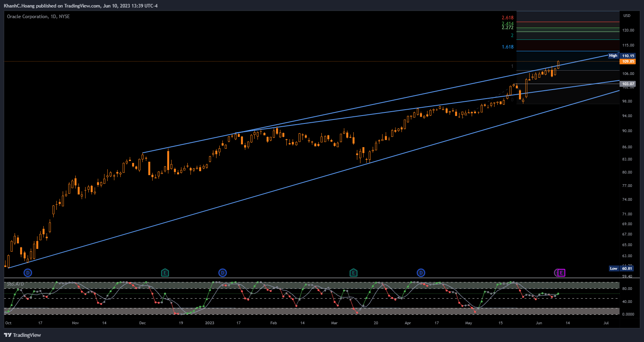Click the USD currency label
Viewport: 644px width, 342px height.
[627, 16]
